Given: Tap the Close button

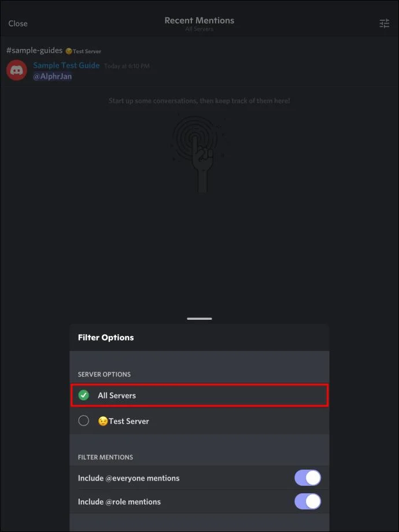Looking at the screenshot, I should point(18,24).
